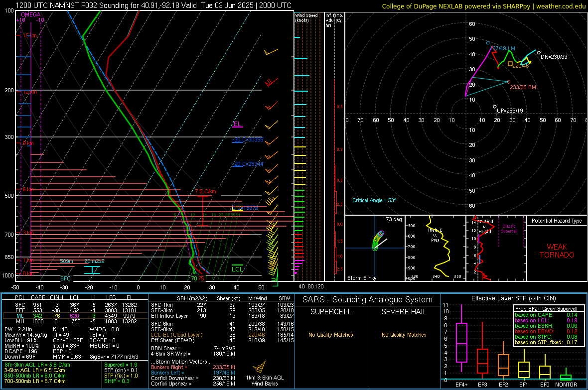Screen dimensions: 588x390
Task: Click the EF3 axis label
Action: 482,385
